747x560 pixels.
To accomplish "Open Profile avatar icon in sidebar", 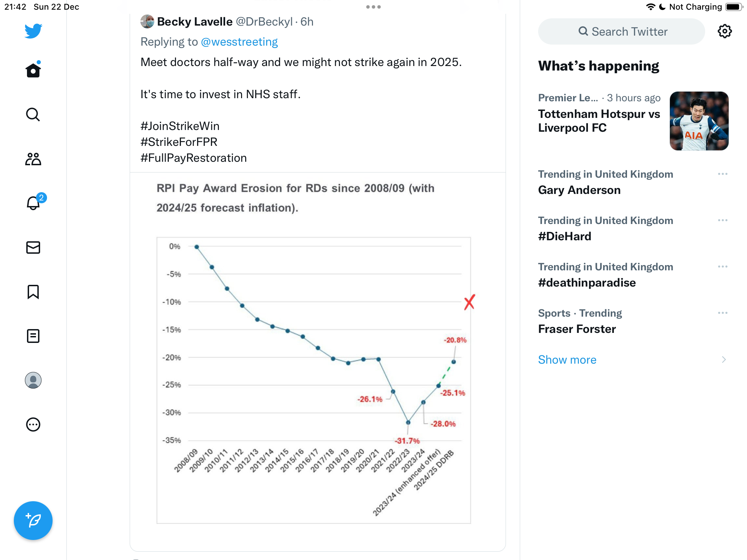I will pyautogui.click(x=33, y=380).
